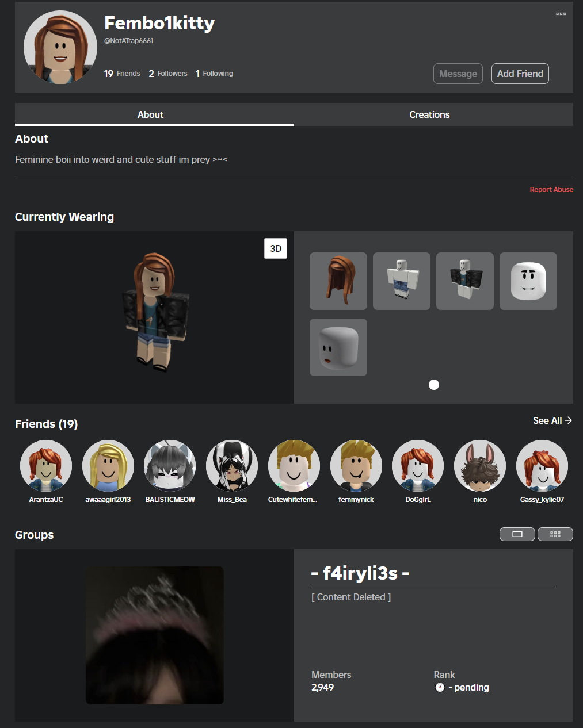The width and height of the screenshot is (583, 728).
Task: Open the 19 Friends count link
Action: (122, 74)
